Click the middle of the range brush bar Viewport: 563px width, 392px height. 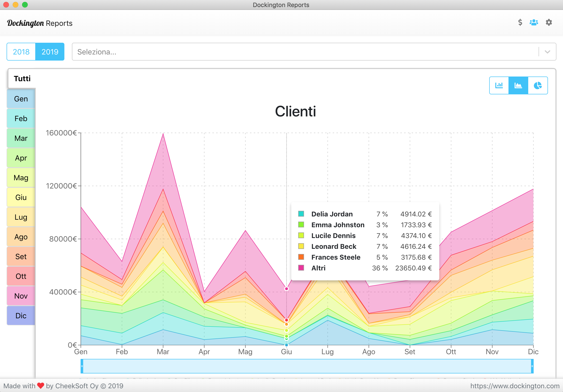(307, 366)
